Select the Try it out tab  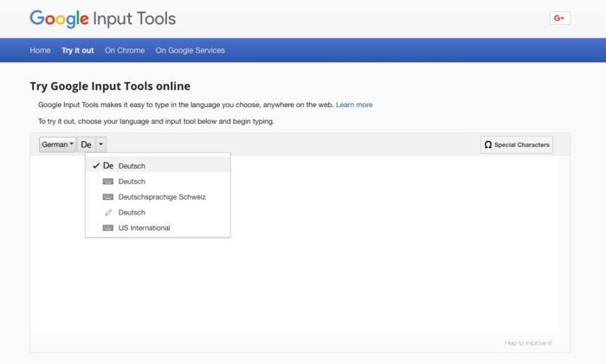coord(78,50)
